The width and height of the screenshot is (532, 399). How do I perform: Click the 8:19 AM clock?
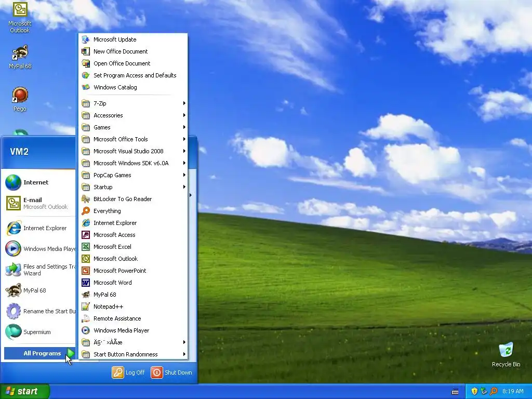(x=513, y=391)
